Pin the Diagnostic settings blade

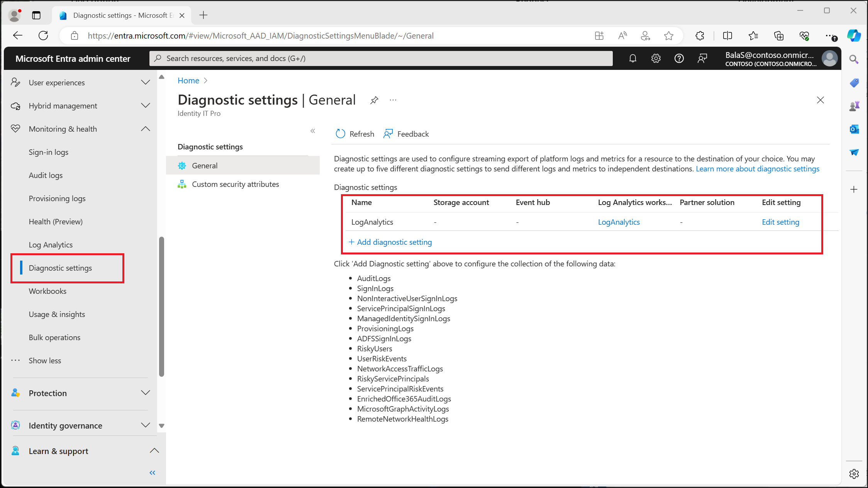pyautogui.click(x=374, y=100)
